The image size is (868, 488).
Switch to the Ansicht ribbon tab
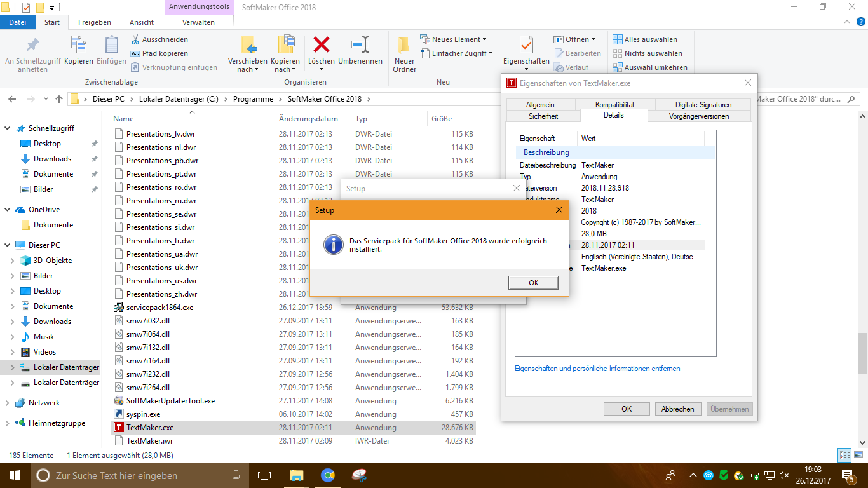(x=142, y=22)
